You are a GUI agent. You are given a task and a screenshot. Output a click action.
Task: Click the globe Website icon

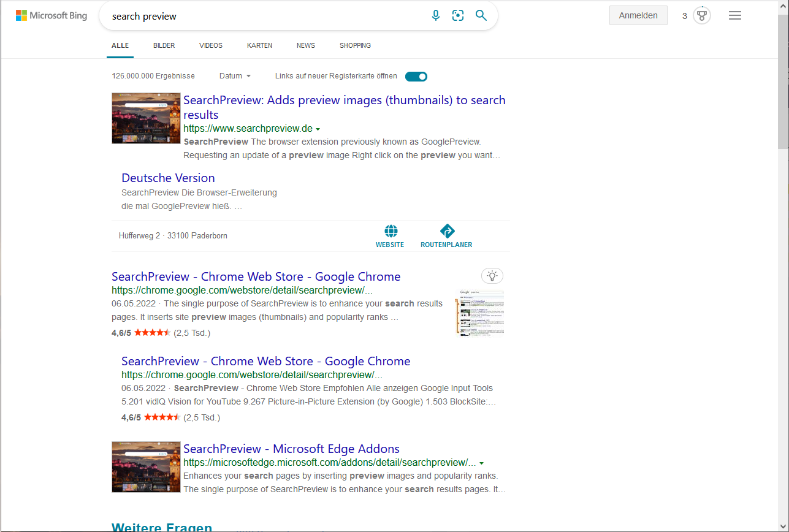(391, 231)
